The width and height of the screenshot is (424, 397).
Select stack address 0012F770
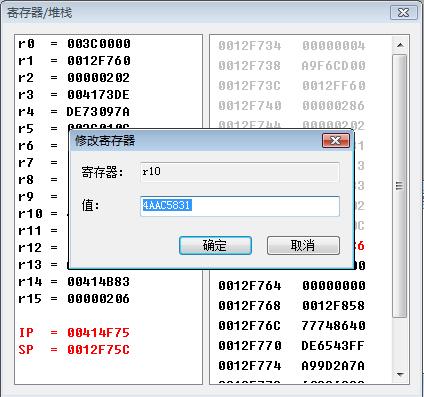pos(250,346)
